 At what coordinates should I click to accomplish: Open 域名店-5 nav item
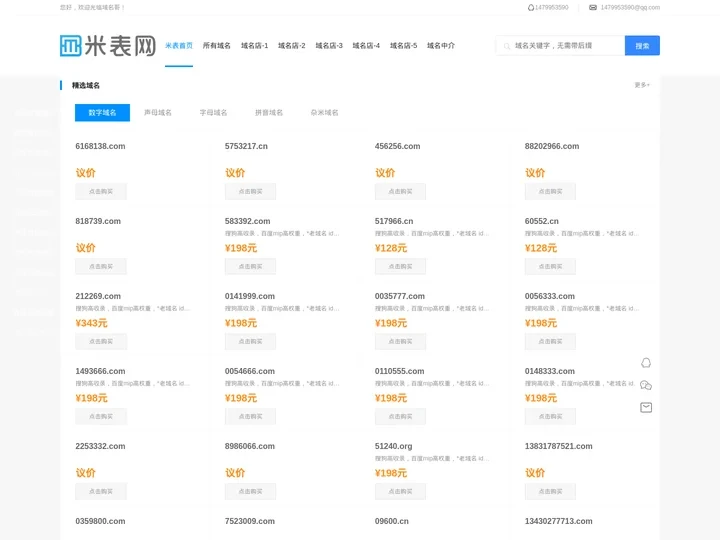click(404, 45)
